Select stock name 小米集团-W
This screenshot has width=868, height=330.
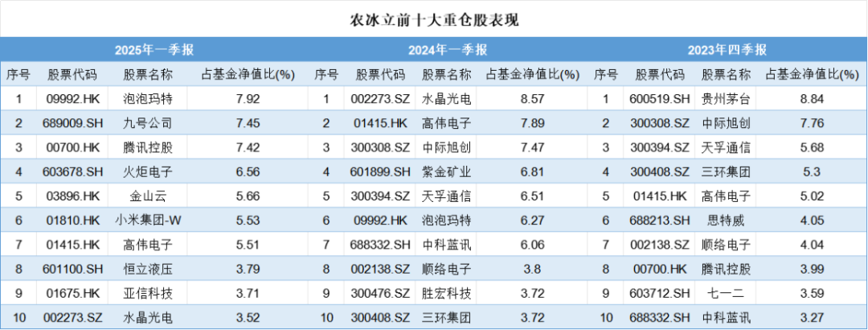pyautogui.click(x=148, y=221)
